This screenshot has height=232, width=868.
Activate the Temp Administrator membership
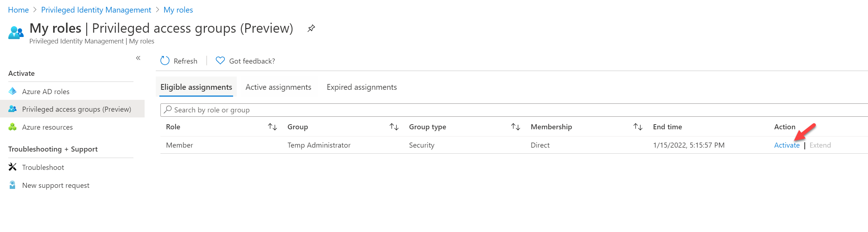[x=787, y=145]
